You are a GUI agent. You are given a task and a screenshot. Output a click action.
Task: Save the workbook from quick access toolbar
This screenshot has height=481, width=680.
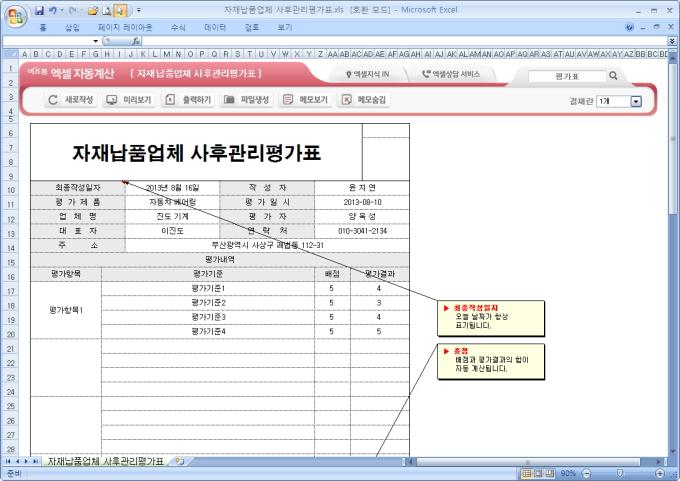(x=39, y=10)
